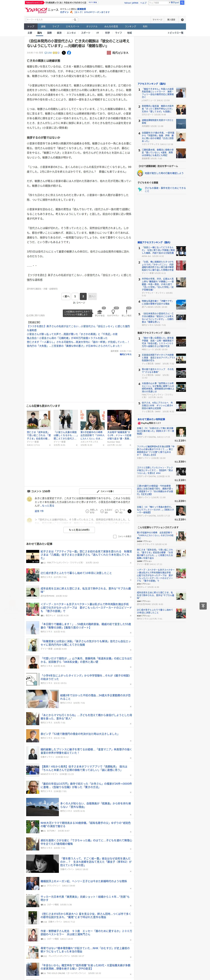Click the なるほど reaction on first comment
The width and height of the screenshot is (210, 980).
(107, 511)
